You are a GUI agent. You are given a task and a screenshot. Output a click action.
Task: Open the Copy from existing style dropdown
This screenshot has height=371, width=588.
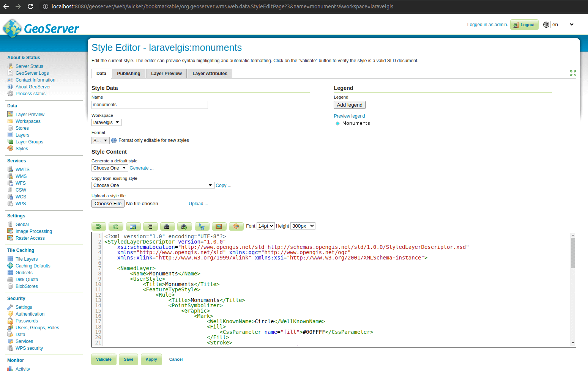click(153, 185)
